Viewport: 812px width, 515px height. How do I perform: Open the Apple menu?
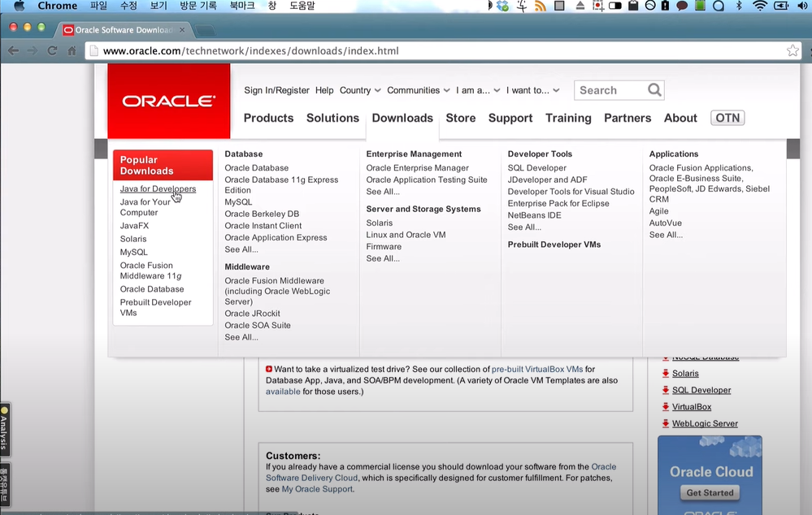tap(20, 6)
